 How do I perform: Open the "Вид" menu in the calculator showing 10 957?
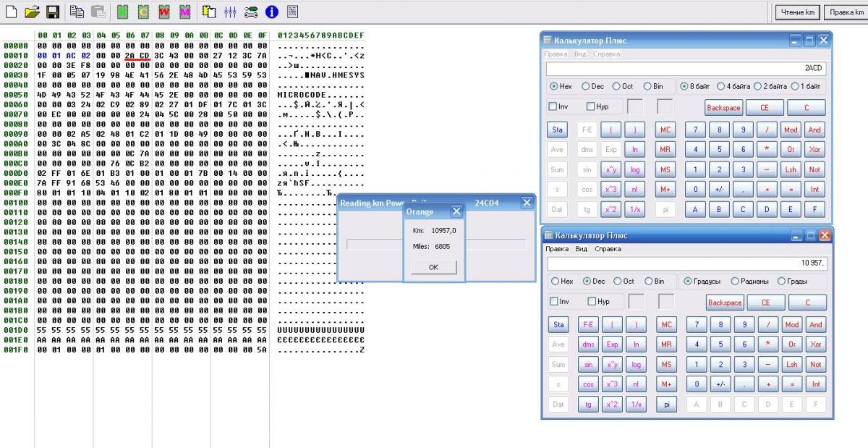tap(581, 249)
